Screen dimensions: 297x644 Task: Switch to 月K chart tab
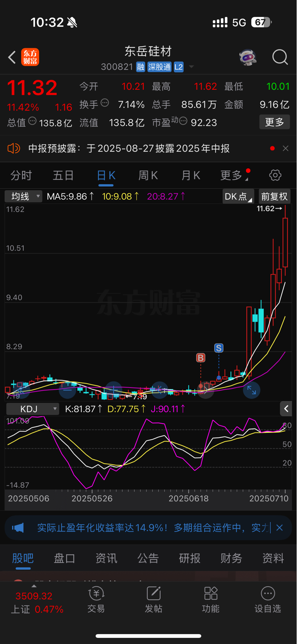(190, 176)
